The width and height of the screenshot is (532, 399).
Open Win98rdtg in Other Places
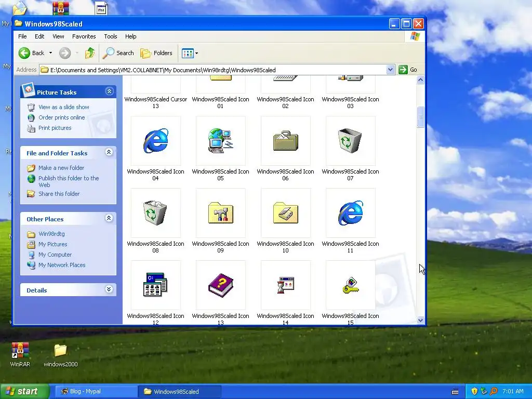point(51,234)
